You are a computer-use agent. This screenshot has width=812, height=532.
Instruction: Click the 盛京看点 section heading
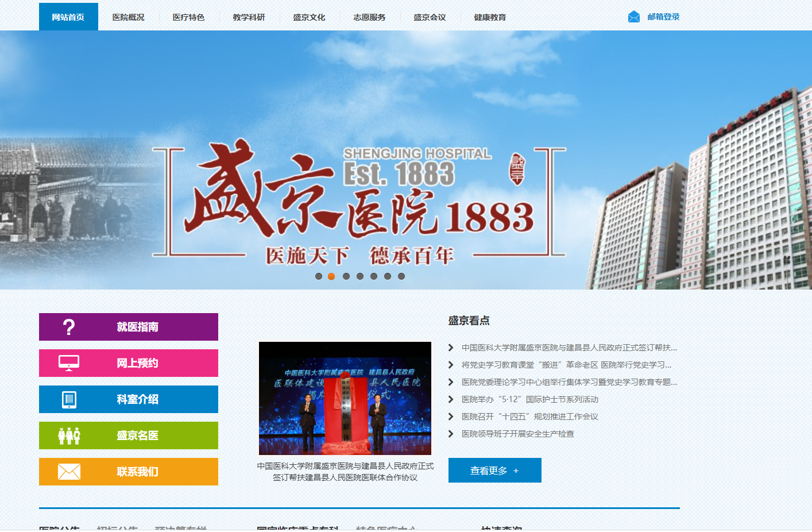pos(469,321)
